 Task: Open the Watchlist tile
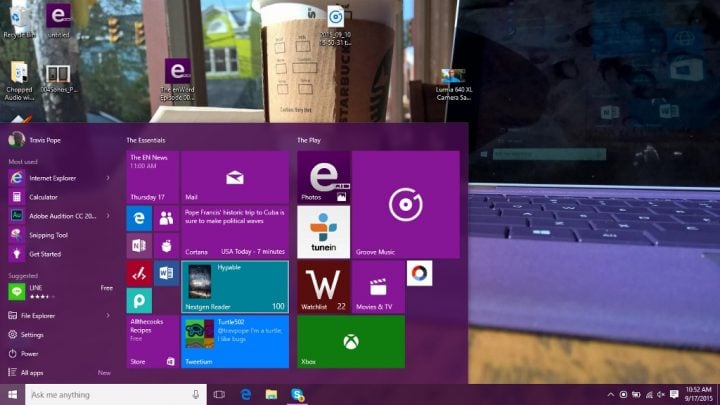pos(323,287)
